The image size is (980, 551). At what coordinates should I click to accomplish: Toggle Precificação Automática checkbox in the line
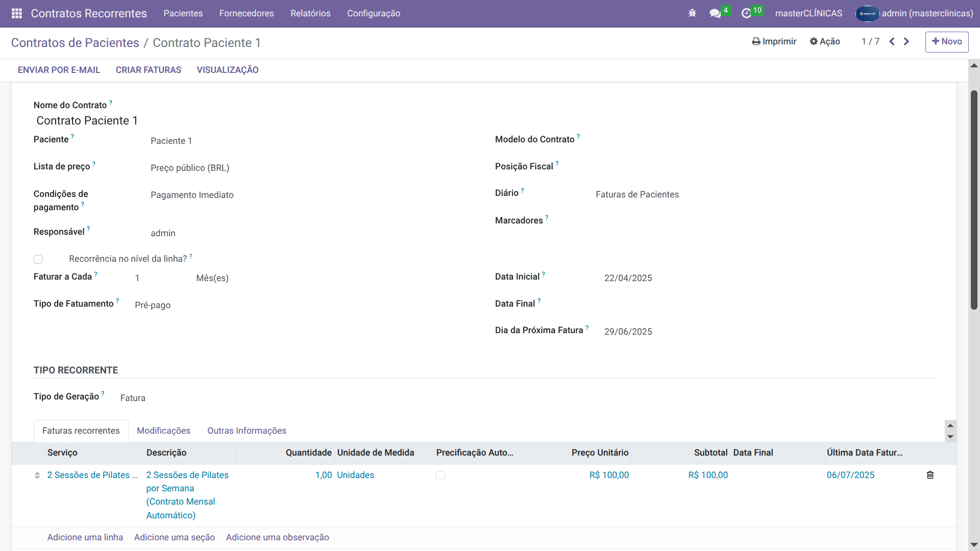(440, 475)
